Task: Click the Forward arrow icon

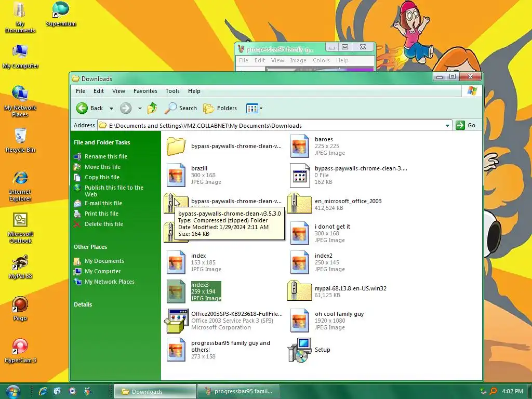Action: [126, 108]
